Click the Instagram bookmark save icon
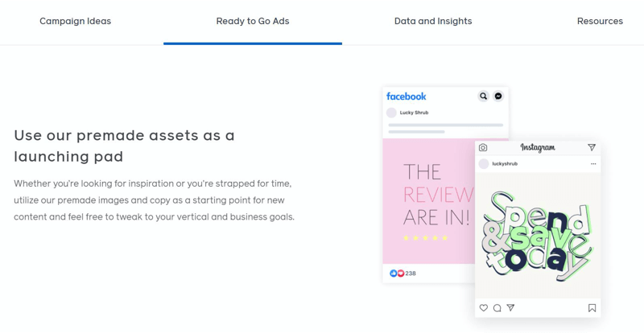644x333 pixels. [592, 308]
